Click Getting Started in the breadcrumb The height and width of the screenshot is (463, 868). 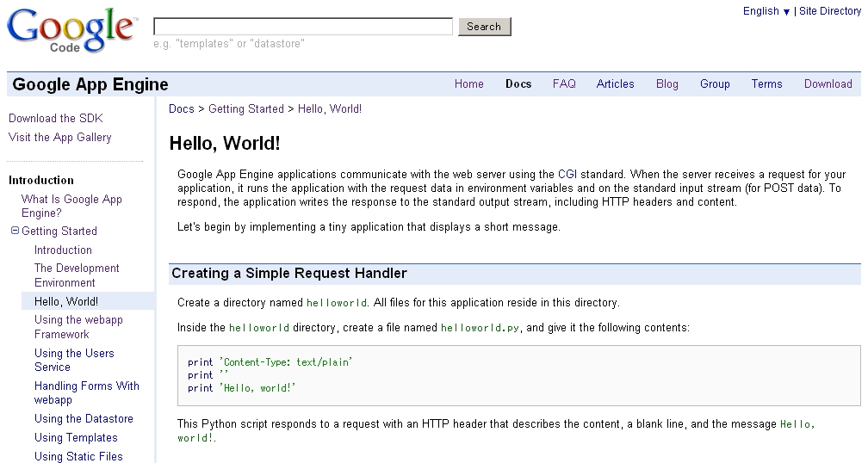click(245, 109)
